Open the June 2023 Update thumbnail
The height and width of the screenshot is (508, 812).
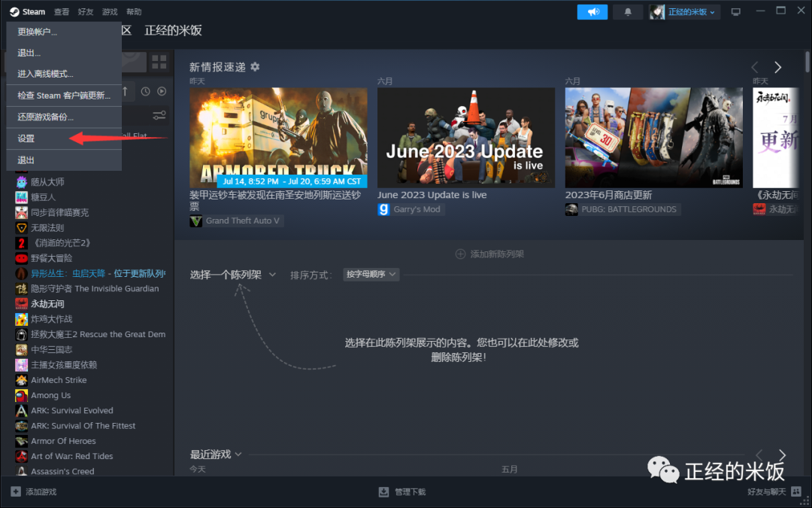[466, 138]
